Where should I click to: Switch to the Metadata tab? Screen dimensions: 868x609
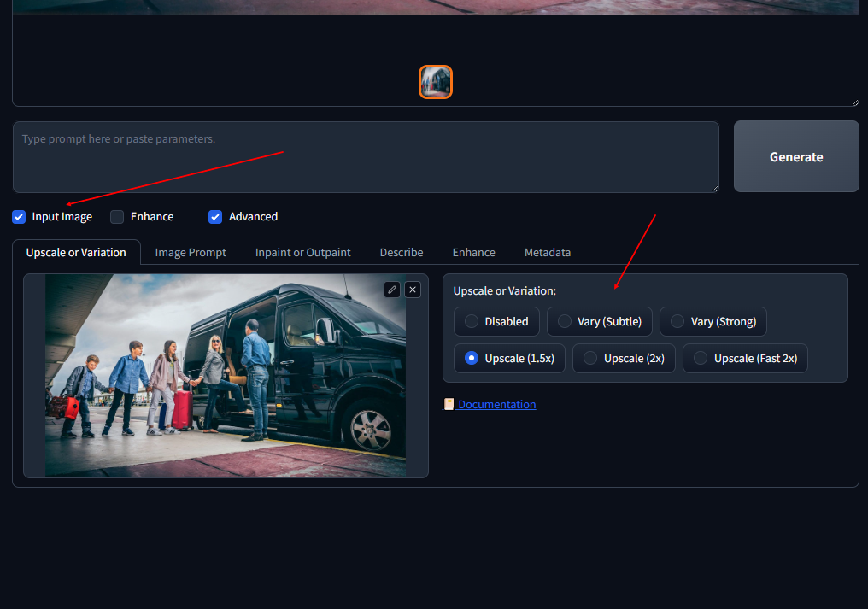point(548,253)
